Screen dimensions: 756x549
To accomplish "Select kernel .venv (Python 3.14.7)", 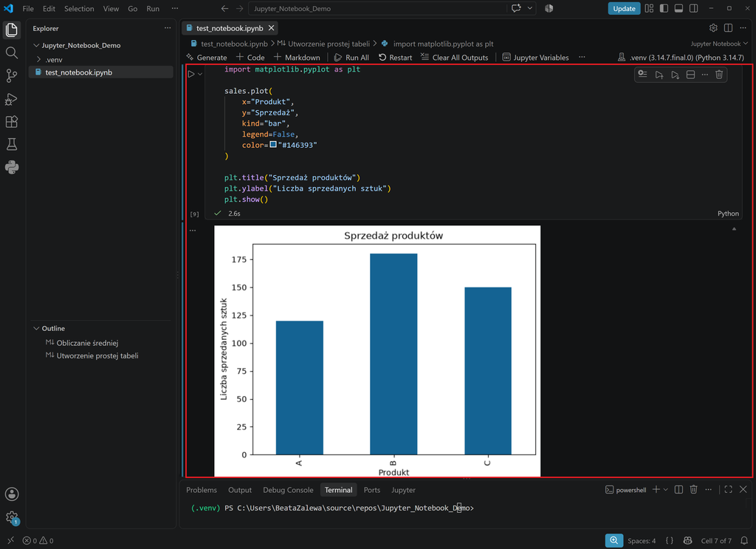I will point(681,58).
